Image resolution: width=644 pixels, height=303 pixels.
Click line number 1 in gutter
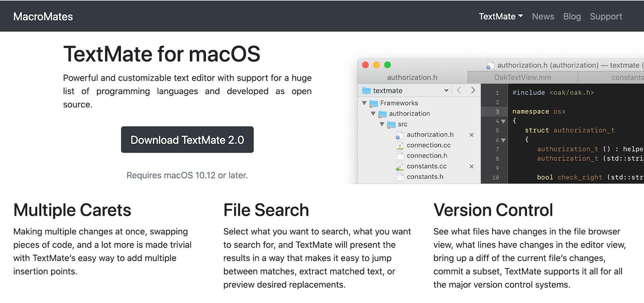tap(497, 93)
